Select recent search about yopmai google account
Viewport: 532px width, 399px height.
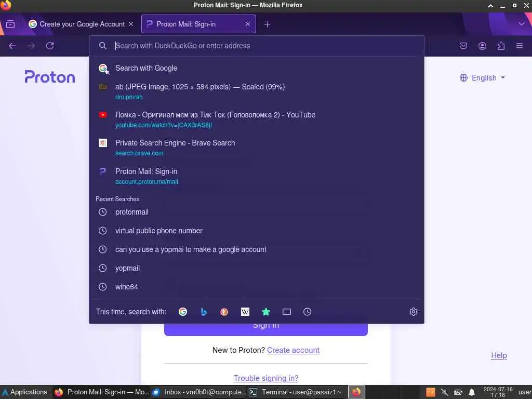(x=257, y=249)
